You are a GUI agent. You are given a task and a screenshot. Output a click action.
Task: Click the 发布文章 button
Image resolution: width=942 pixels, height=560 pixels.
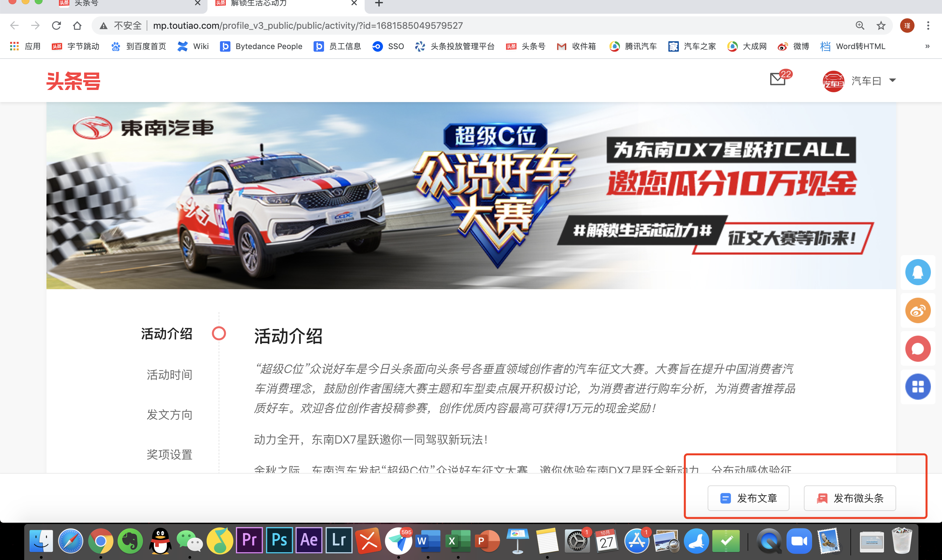pyautogui.click(x=748, y=498)
